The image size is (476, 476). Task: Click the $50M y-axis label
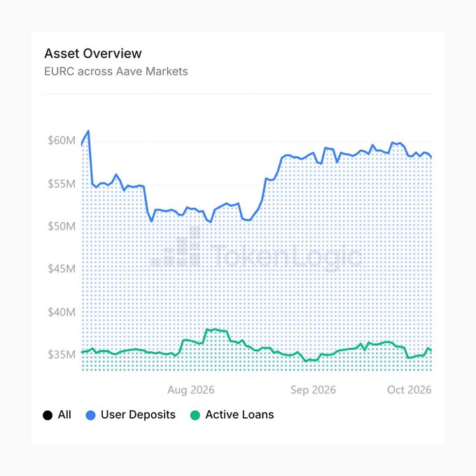62,227
